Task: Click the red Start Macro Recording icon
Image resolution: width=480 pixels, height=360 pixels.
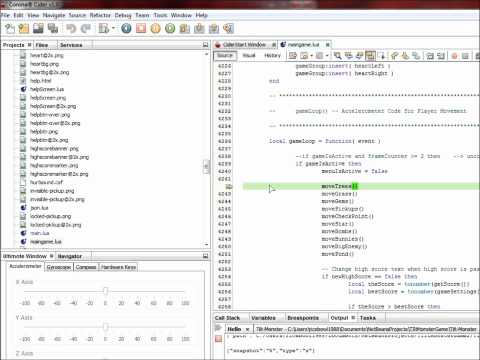Action: click(454, 56)
